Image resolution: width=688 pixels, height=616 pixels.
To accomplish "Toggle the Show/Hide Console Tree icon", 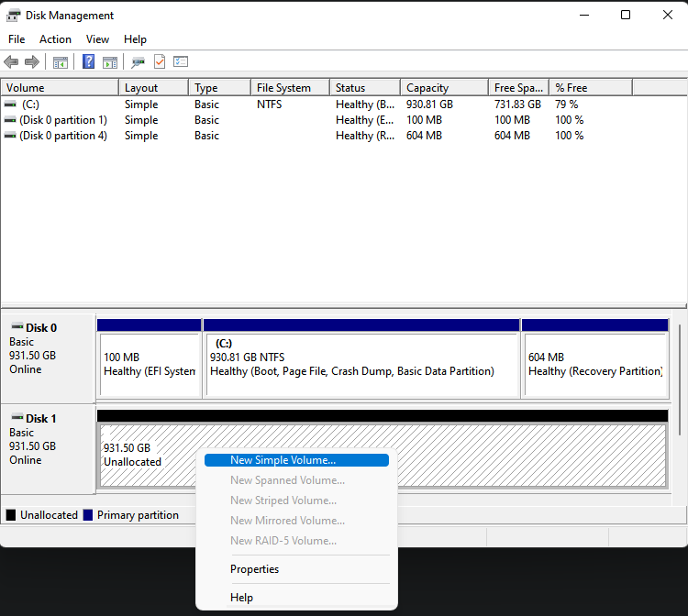I will pos(61,62).
